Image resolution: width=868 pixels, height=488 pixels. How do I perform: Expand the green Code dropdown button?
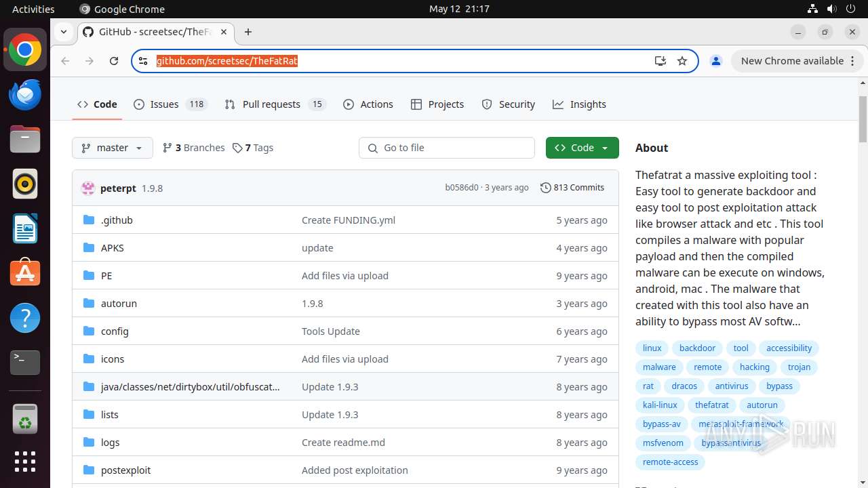point(582,148)
